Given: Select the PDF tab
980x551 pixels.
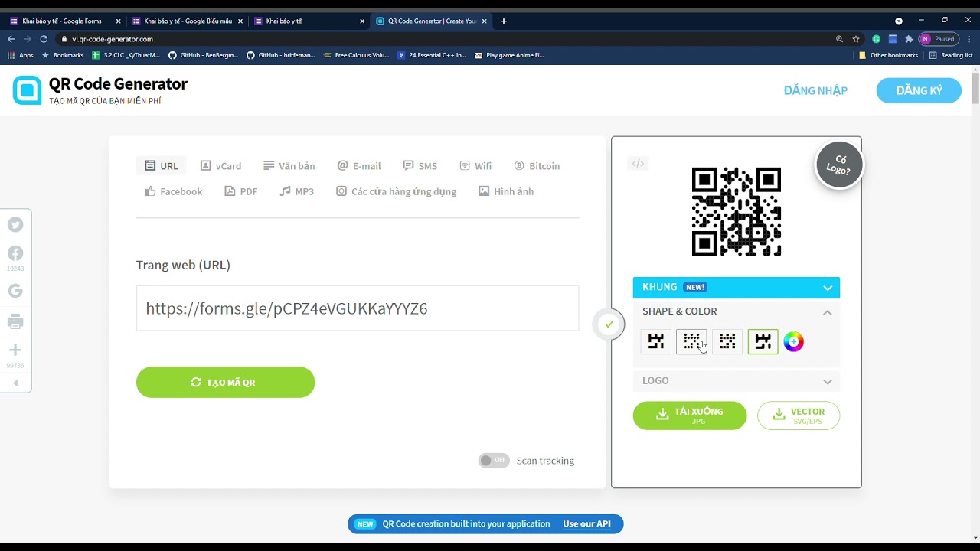Looking at the screenshot, I should click(240, 191).
